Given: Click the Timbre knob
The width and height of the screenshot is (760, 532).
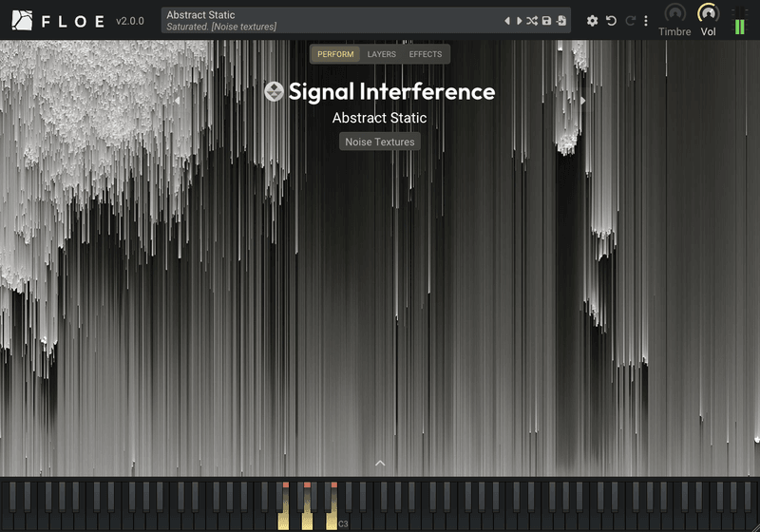Looking at the screenshot, I should tap(674, 13).
